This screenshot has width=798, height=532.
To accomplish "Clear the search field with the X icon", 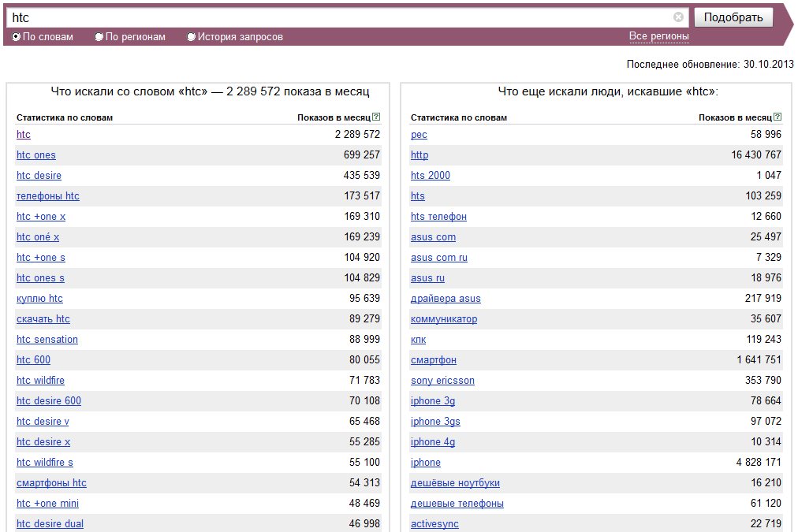I will click(678, 17).
